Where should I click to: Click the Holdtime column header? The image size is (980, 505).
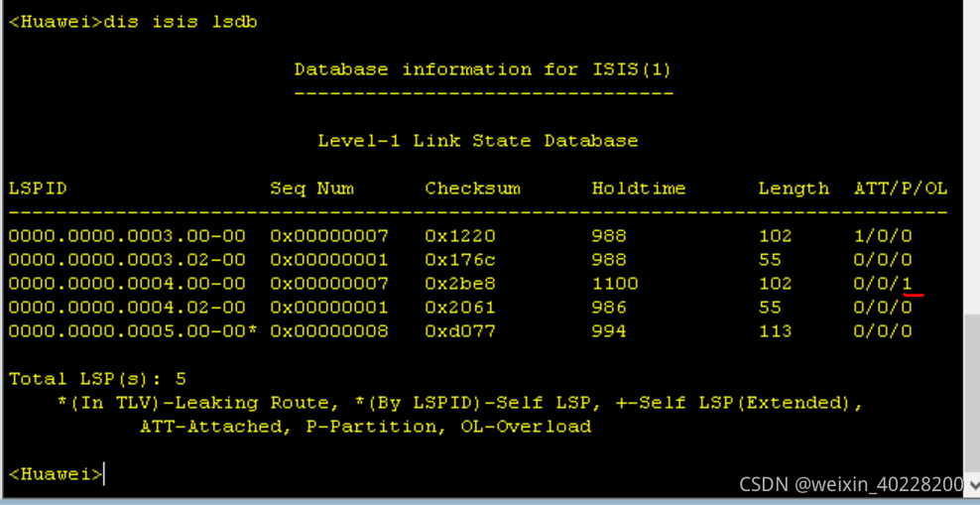point(639,189)
